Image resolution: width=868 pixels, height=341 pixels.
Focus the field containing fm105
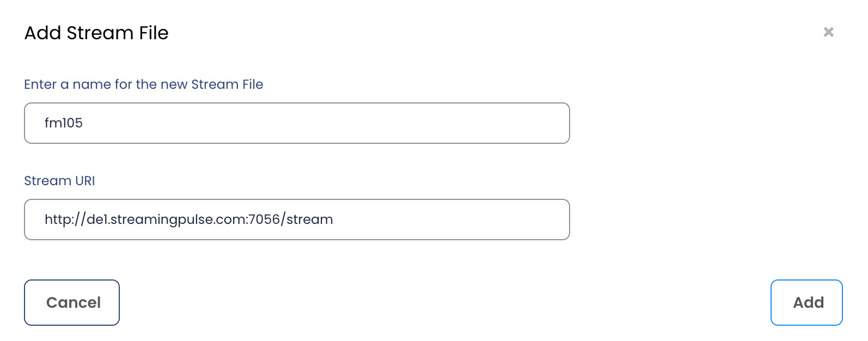pos(297,123)
